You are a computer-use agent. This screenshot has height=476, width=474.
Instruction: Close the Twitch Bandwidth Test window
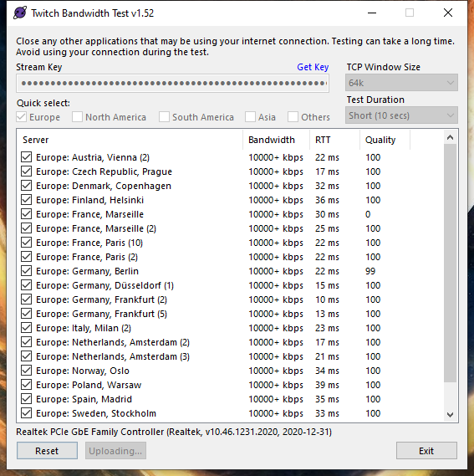(448, 13)
